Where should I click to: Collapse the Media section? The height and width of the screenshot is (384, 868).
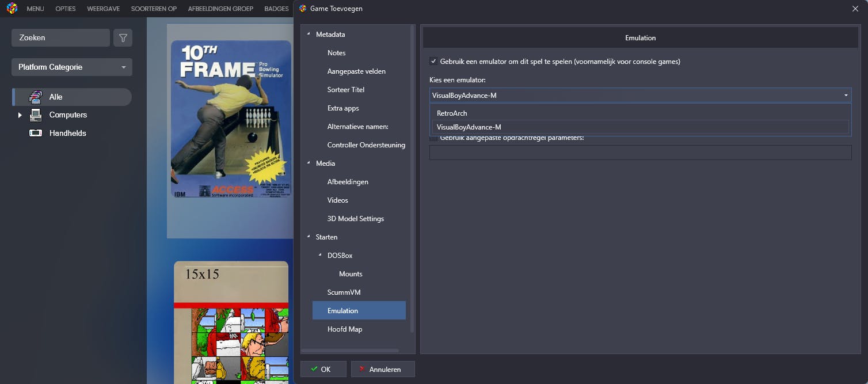click(308, 164)
